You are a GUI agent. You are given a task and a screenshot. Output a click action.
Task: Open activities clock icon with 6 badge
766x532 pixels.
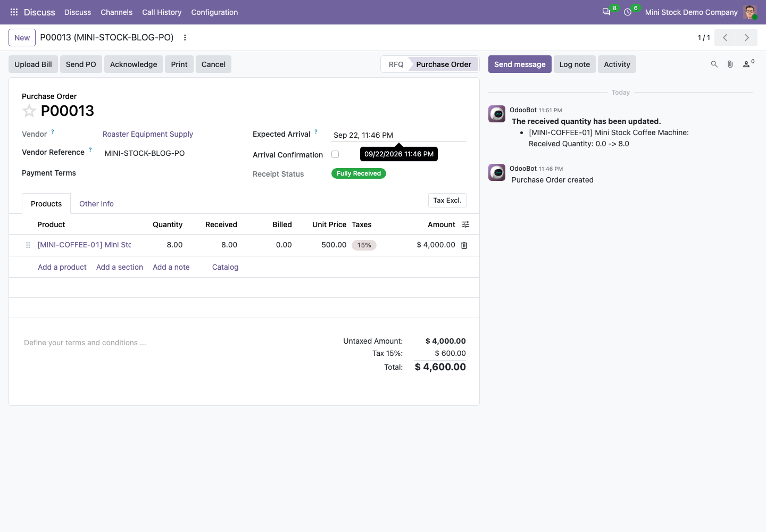pyautogui.click(x=628, y=12)
